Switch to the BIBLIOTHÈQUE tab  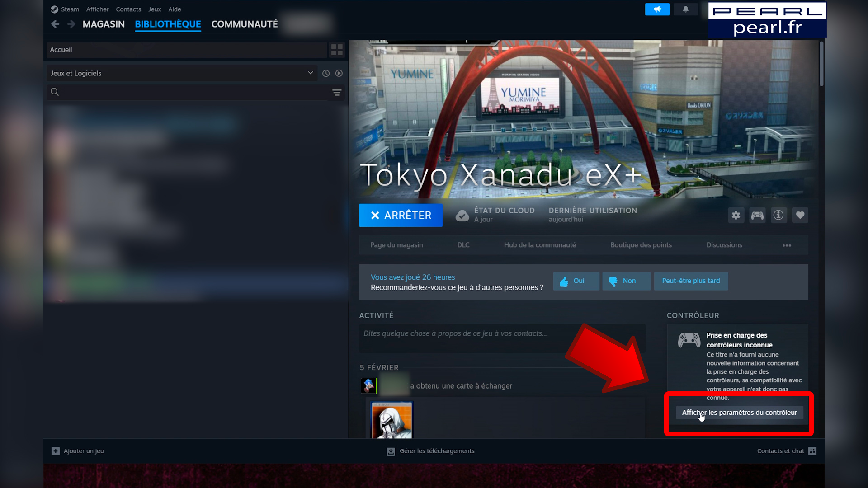click(168, 24)
